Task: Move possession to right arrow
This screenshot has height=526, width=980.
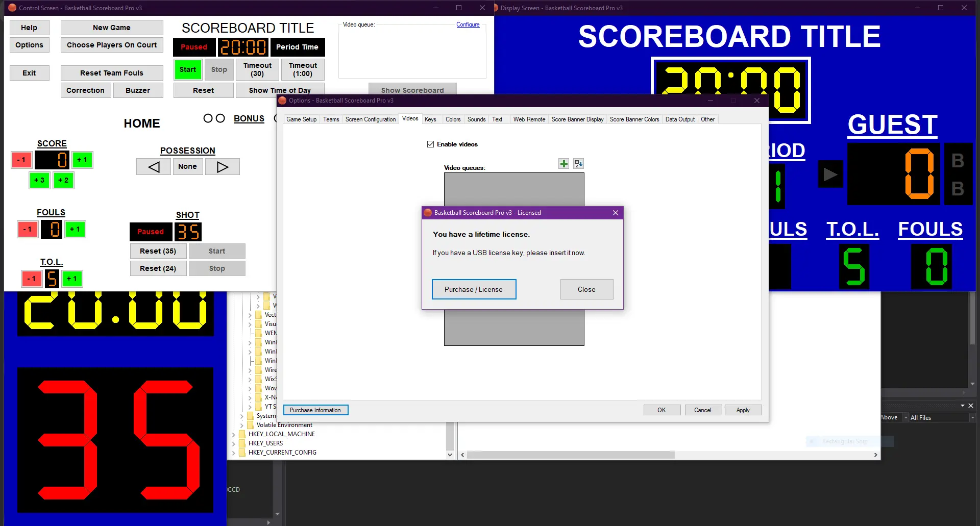Action: [x=223, y=167]
